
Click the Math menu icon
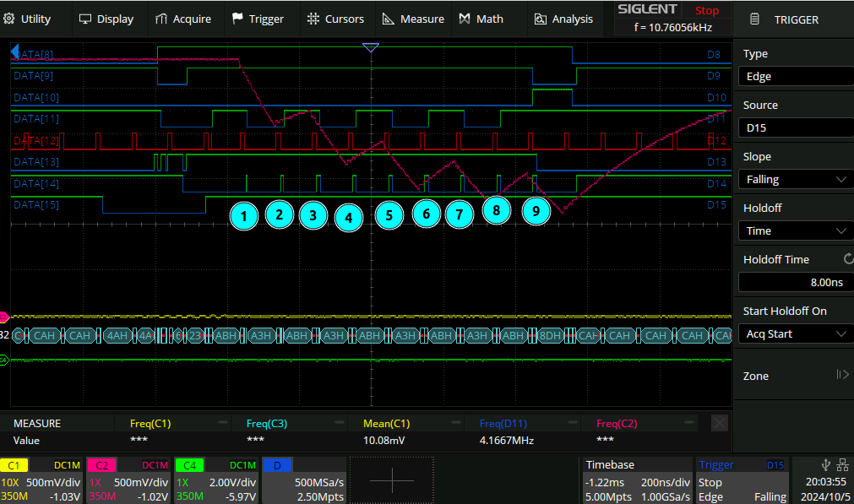tap(465, 19)
